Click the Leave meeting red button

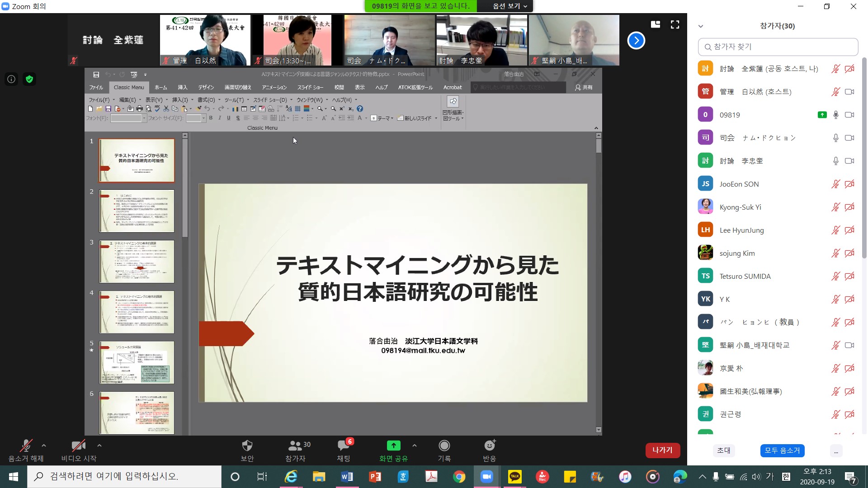coord(662,450)
